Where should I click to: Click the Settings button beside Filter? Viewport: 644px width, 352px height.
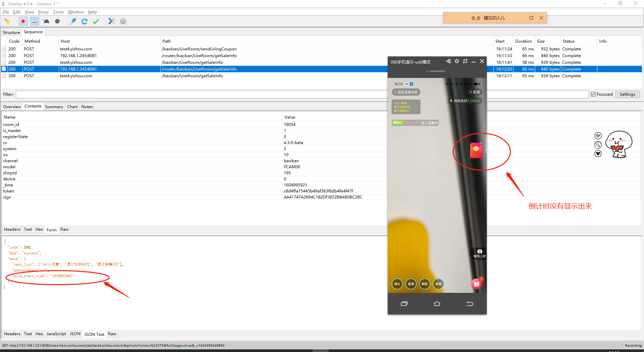pos(627,94)
